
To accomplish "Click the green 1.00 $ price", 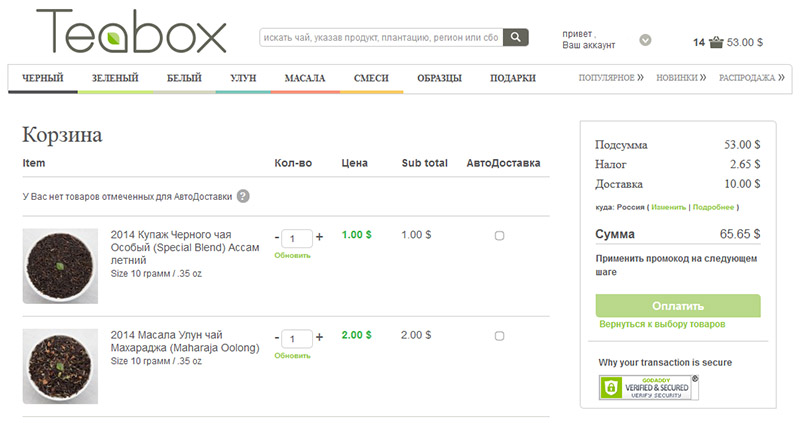I will tap(357, 235).
